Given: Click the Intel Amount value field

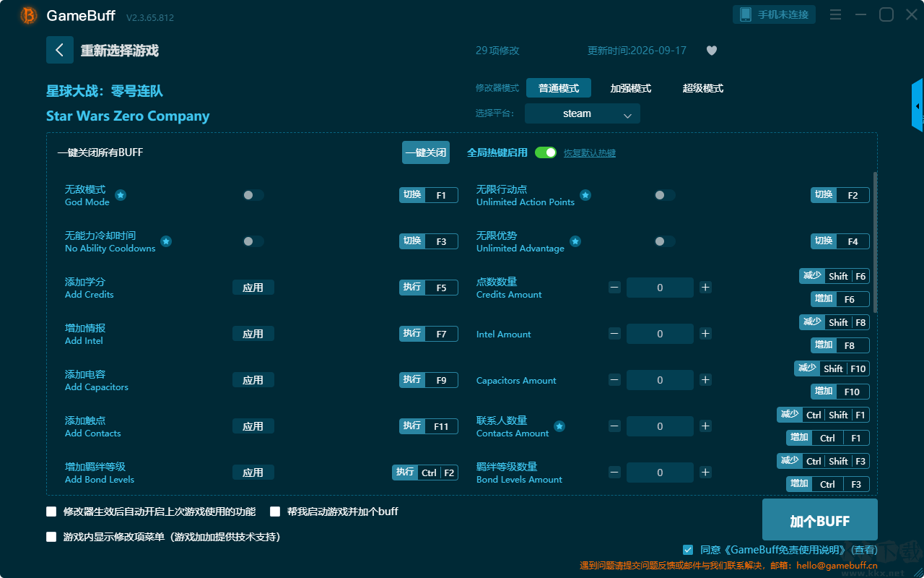Looking at the screenshot, I should [660, 334].
